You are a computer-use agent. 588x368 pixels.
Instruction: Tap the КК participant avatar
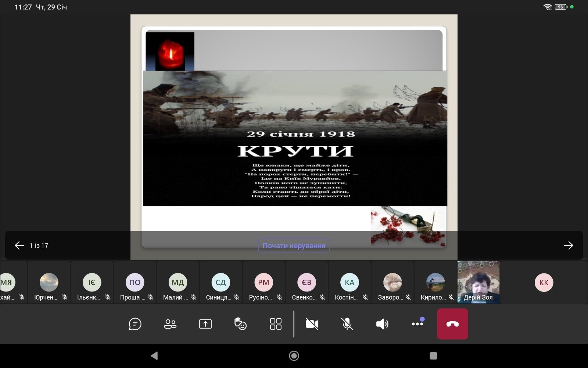544,283
